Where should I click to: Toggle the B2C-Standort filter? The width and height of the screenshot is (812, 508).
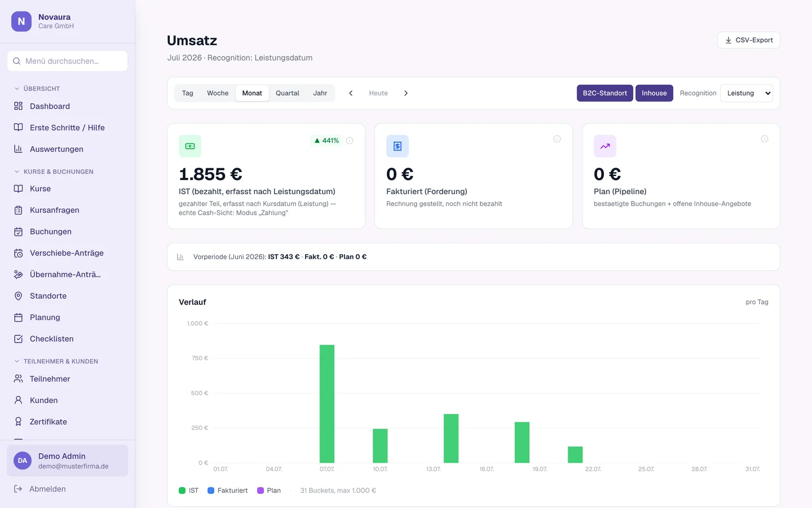coord(604,93)
